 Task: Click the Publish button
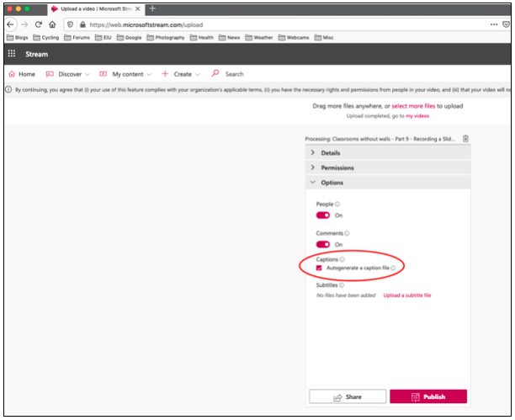[428, 396]
